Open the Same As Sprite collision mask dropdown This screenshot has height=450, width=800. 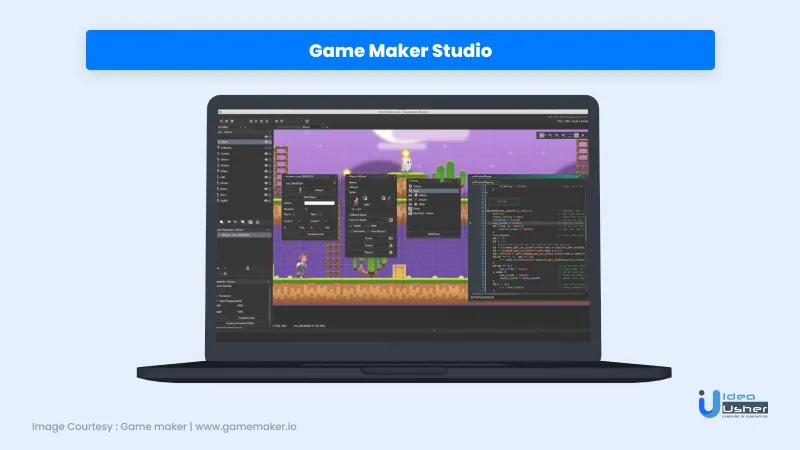pos(368,220)
